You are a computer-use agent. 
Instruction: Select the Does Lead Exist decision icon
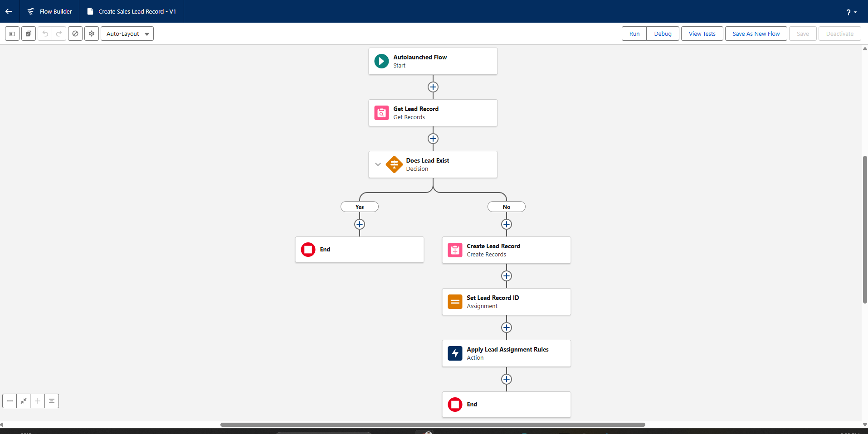[394, 164]
